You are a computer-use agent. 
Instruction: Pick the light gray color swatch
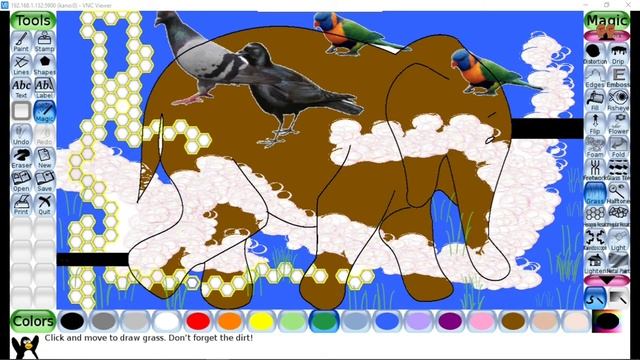[135, 321]
